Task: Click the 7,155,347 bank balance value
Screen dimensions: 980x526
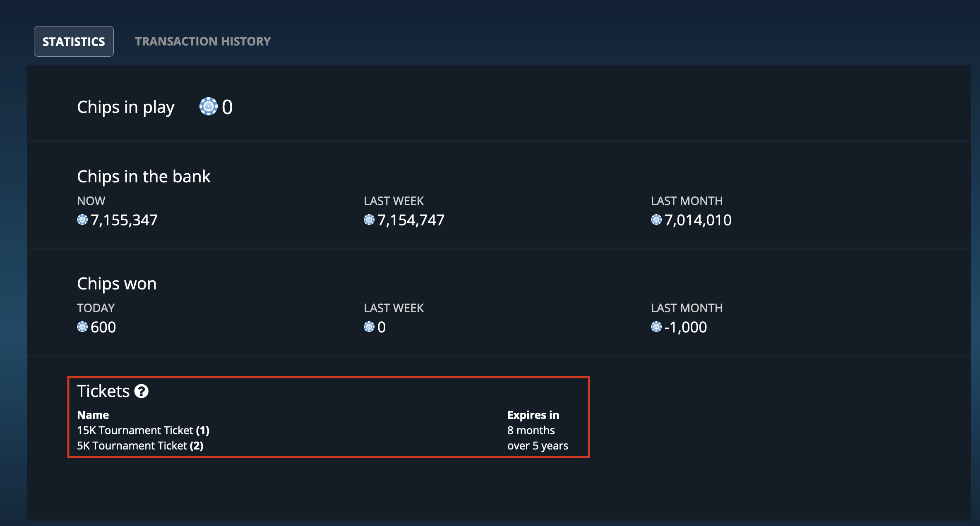Action: coord(124,220)
